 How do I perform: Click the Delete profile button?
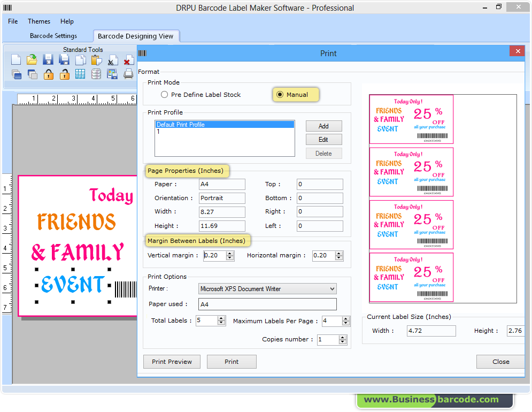323,154
